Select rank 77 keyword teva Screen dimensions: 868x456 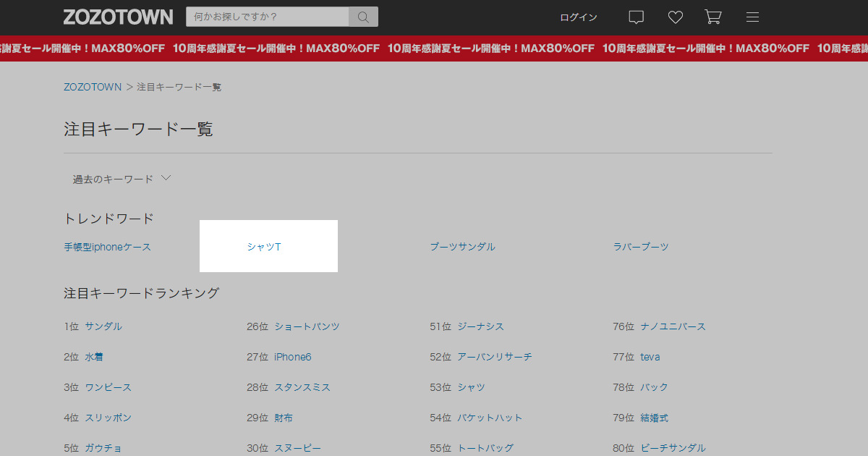coord(650,357)
